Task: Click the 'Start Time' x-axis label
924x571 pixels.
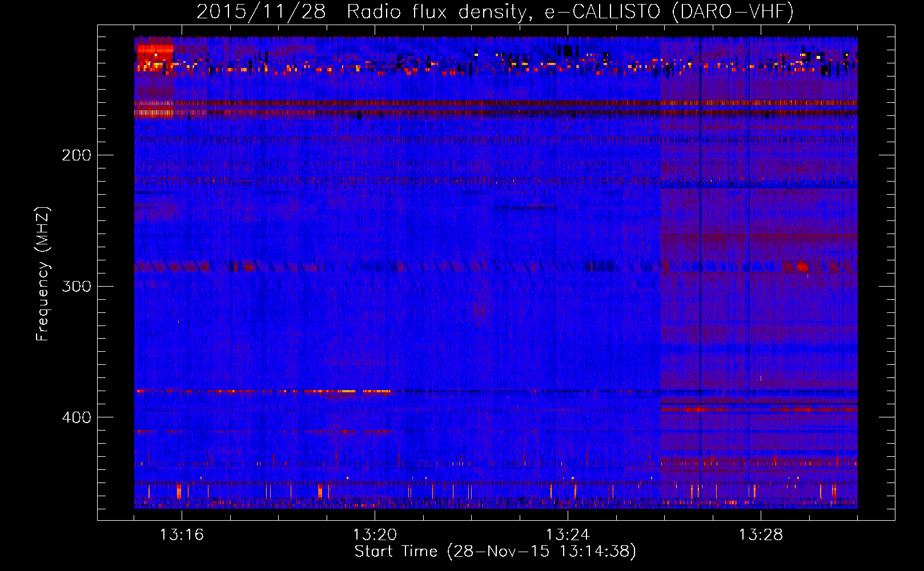Action: 495,552
